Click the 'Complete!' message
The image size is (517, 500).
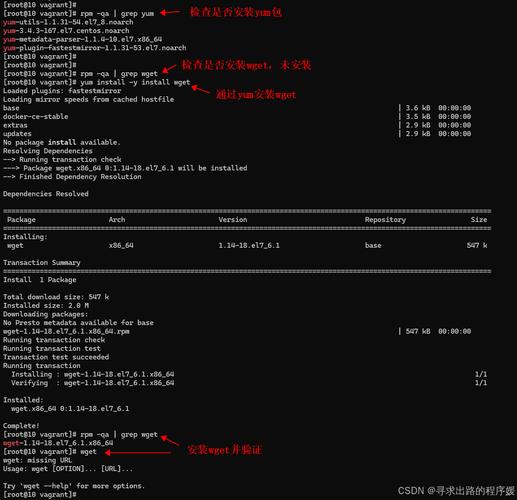click(21, 426)
